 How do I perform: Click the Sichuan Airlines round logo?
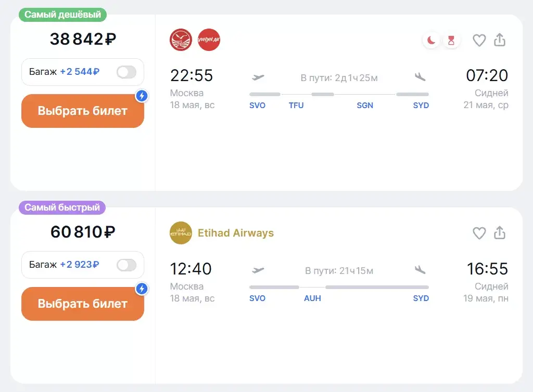pos(181,40)
